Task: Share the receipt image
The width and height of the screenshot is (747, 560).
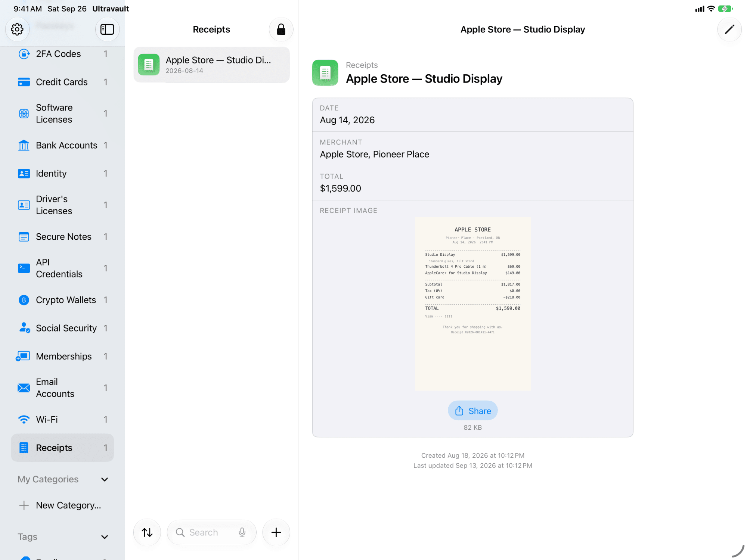Action: (472, 411)
